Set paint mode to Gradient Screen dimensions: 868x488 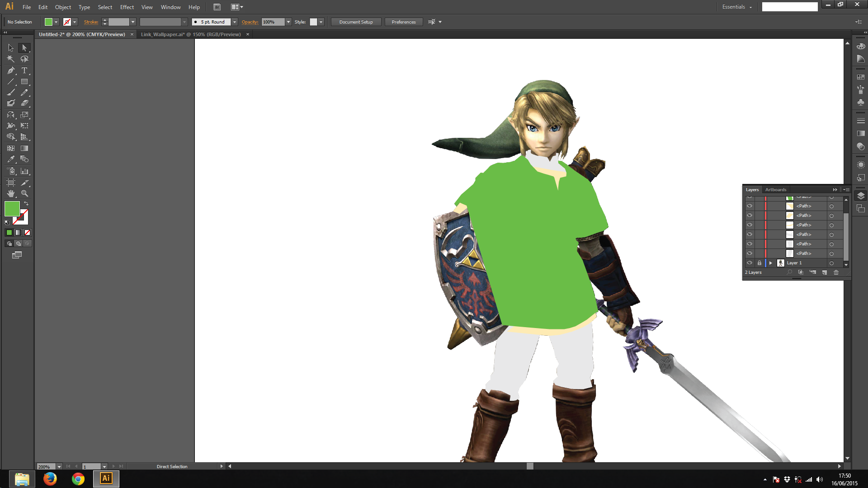point(18,233)
